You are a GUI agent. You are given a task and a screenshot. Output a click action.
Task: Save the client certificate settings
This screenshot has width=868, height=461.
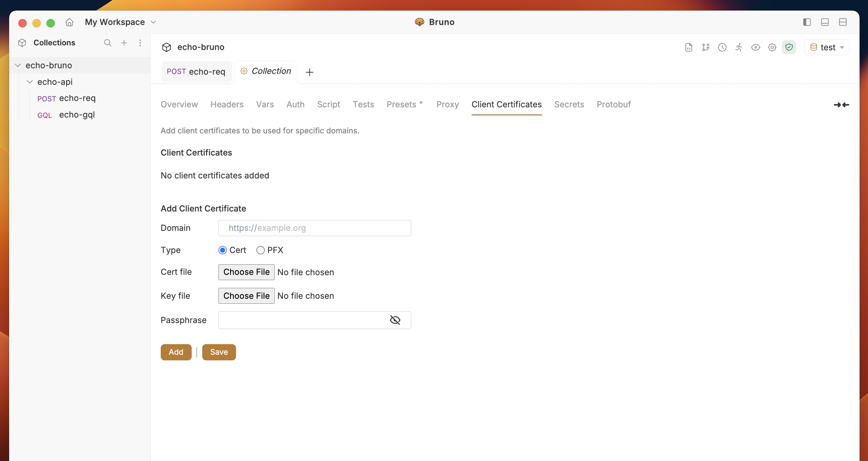(x=219, y=352)
